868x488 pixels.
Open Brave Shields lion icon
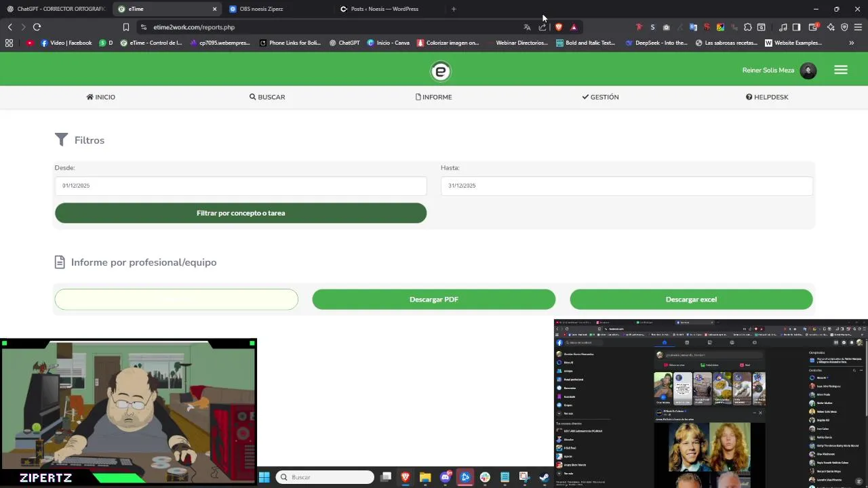559,27
